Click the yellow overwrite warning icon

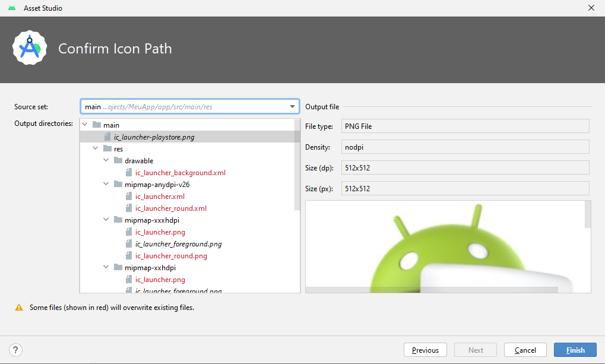coord(19,308)
